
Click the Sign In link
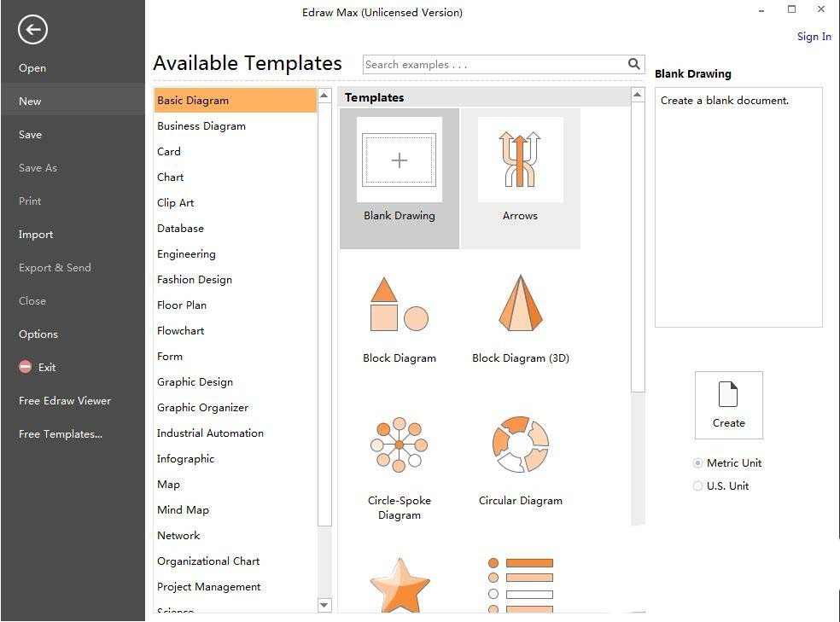[814, 37]
